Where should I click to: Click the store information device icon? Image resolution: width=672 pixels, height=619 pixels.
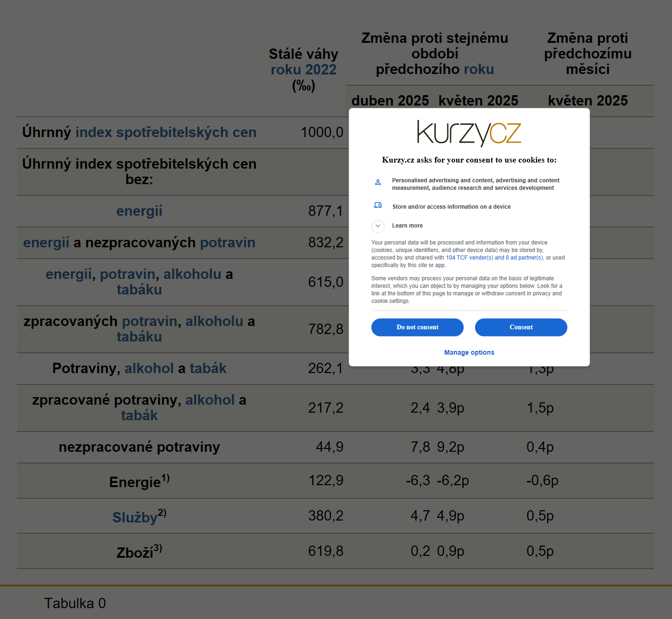[x=378, y=205]
